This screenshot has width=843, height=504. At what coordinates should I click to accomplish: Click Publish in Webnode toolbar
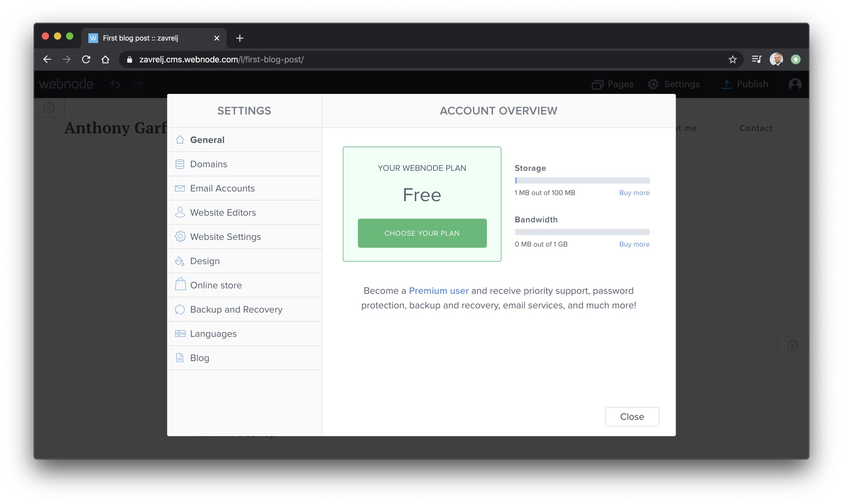click(744, 84)
